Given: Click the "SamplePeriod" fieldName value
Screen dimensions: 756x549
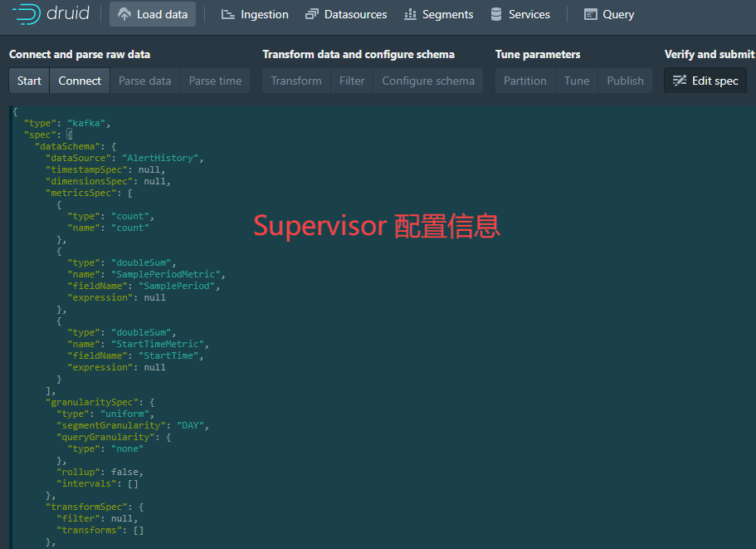Looking at the screenshot, I should point(177,286).
